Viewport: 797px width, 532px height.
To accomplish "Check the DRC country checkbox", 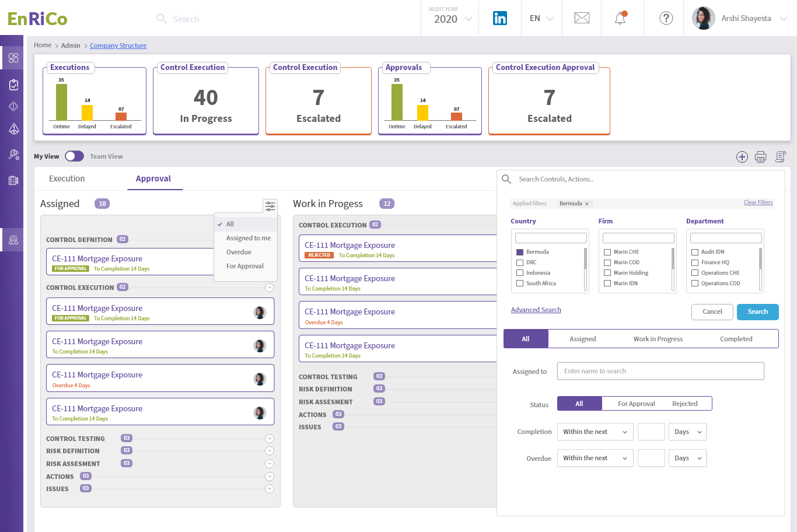I will [x=520, y=262].
